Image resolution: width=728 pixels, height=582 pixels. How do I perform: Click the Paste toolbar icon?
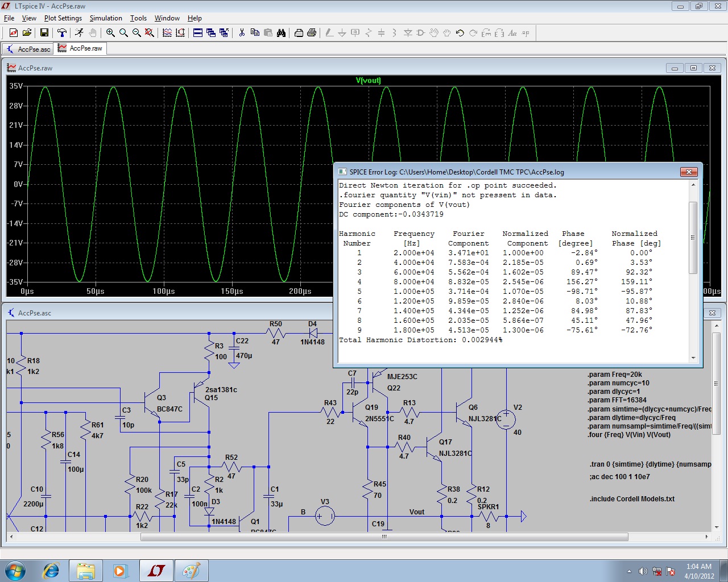tap(268, 33)
